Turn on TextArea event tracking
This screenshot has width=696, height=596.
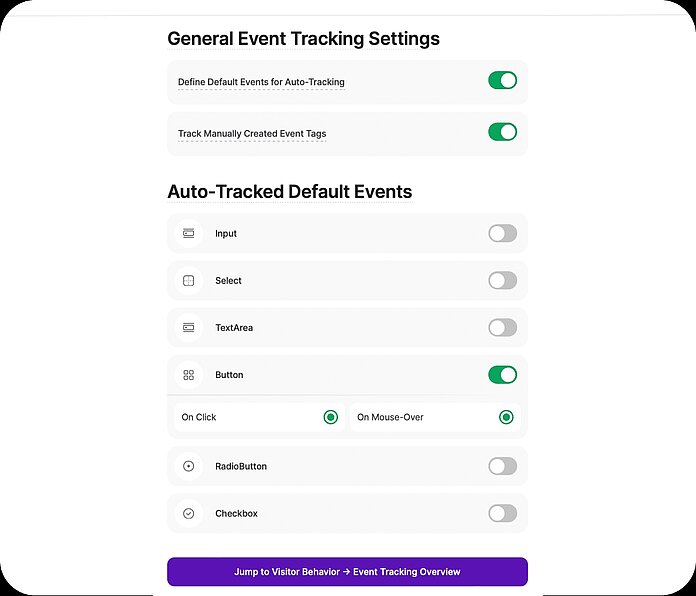tap(502, 328)
